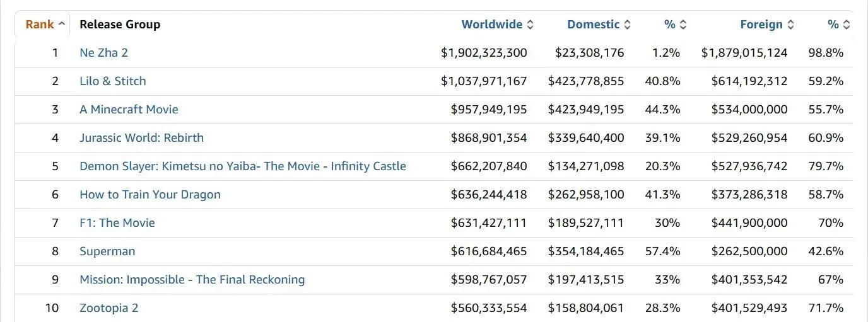Click Ne Zha 2 worldwide gross cell
This screenshot has height=322, width=868.
tap(484, 53)
